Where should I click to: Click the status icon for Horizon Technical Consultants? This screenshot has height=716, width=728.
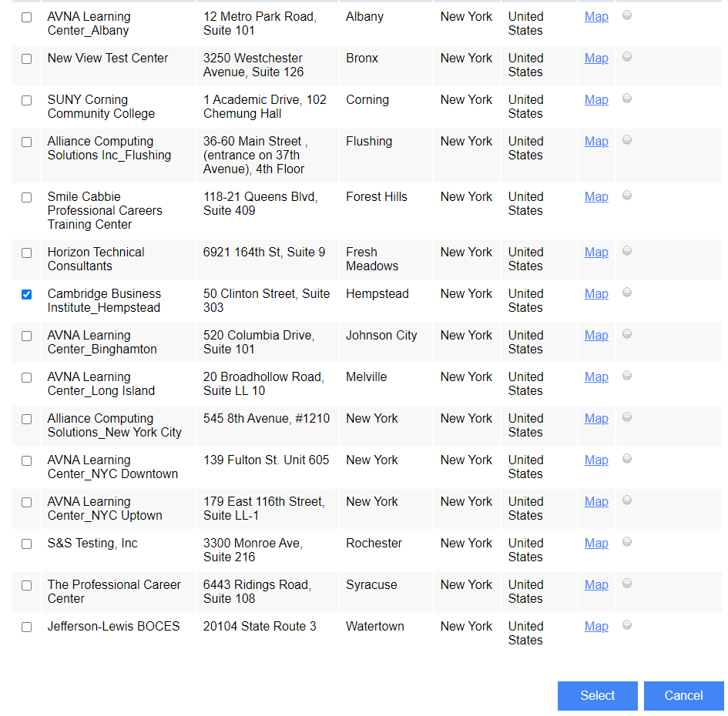[x=627, y=249]
